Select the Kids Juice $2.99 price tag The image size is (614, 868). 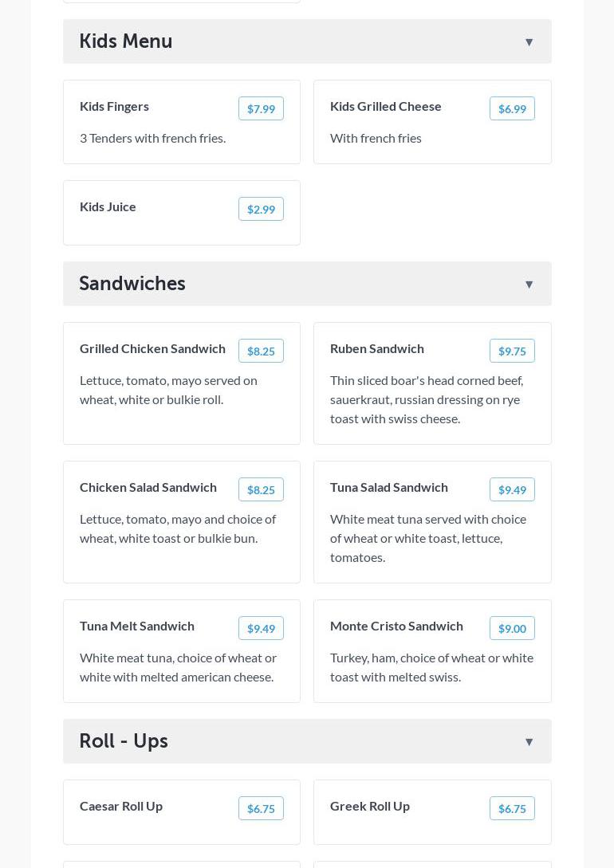(x=261, y=210)
